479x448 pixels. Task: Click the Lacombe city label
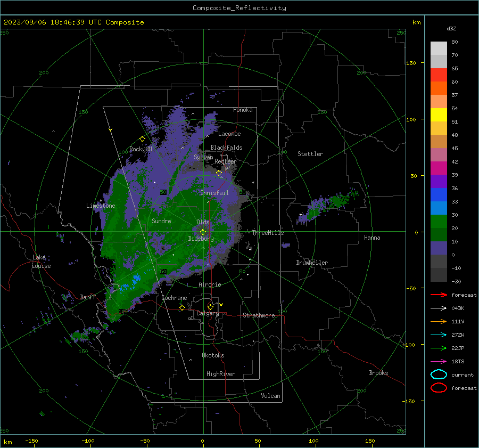(x=229, y=134)
